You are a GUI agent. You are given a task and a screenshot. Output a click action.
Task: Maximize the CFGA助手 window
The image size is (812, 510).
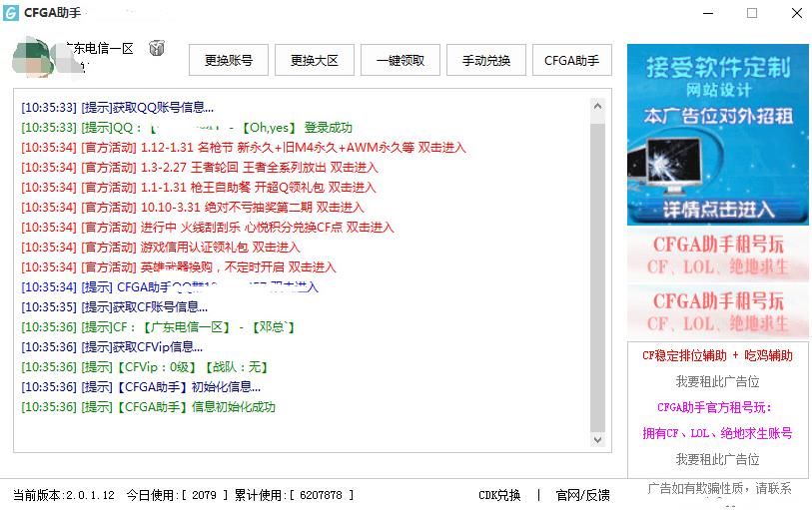click(752, 13)
